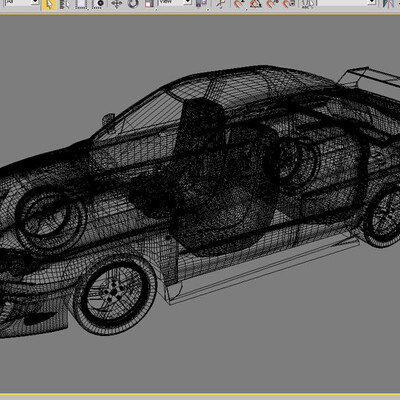Click the Select and Manipulate icon

(x=220, y=4)
